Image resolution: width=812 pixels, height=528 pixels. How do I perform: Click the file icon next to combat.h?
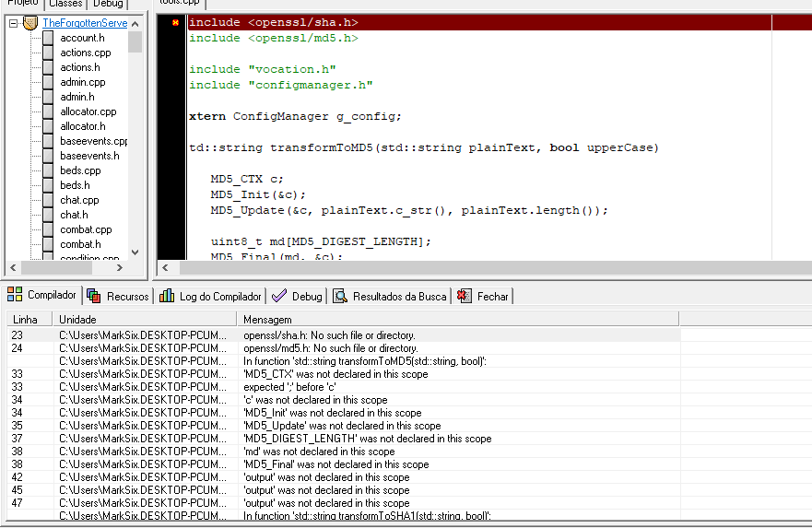click(48, 244)
